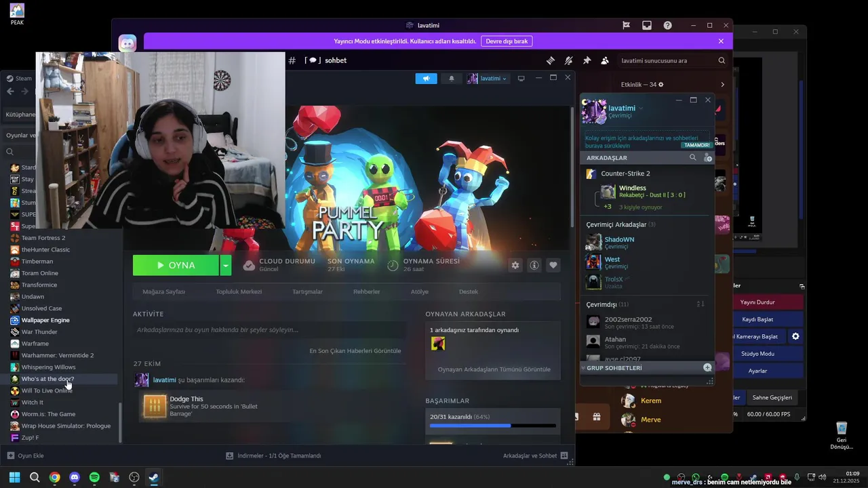
Task: Collapse Çevrimiçi Arkadaşlar section header
Action: click(620, 224)
